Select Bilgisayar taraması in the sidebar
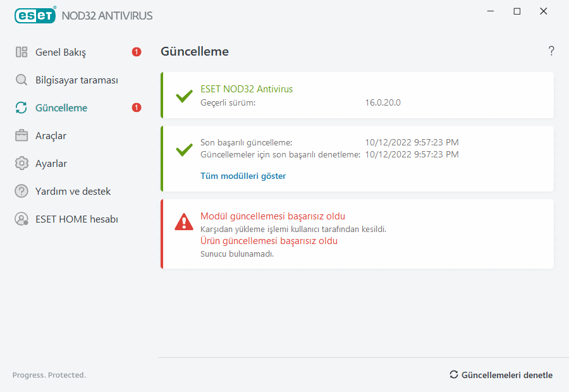The width and height of the screenshot is (569, 392). click(76, 80)
